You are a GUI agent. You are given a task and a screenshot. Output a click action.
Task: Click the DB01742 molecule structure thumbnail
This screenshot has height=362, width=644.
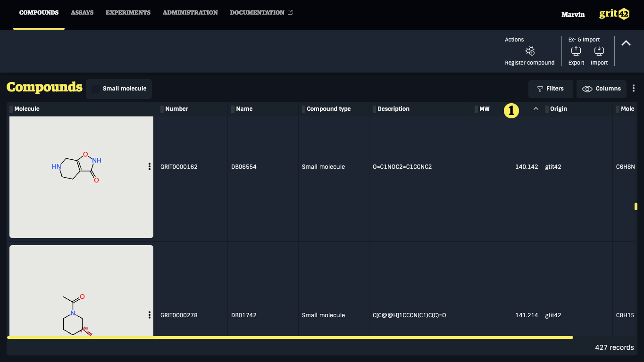[x=81, y=291]
